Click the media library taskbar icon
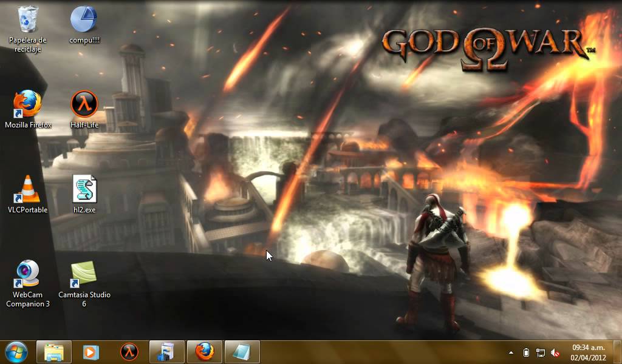Screen dimensions: 622x364 [x=167, y=352]
